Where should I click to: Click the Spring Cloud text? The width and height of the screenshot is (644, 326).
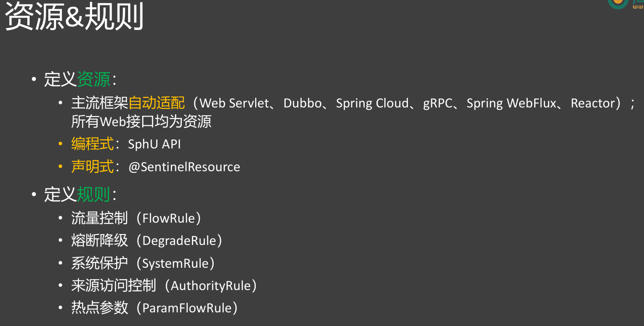372,103
